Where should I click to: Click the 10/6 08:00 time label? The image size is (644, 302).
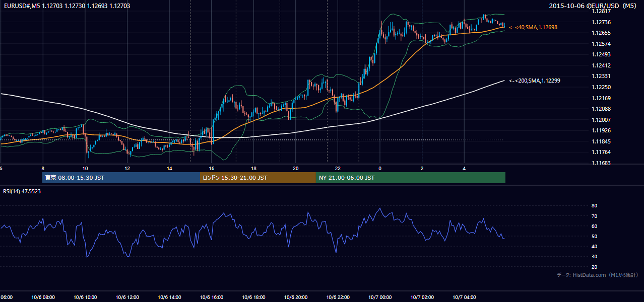pyautogui.click(x=43, y=297)
